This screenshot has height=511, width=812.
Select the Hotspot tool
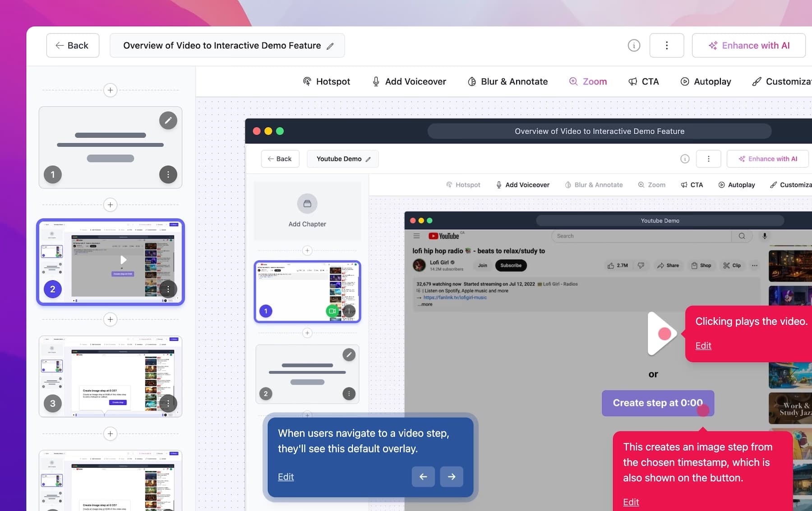coord(326,81)
